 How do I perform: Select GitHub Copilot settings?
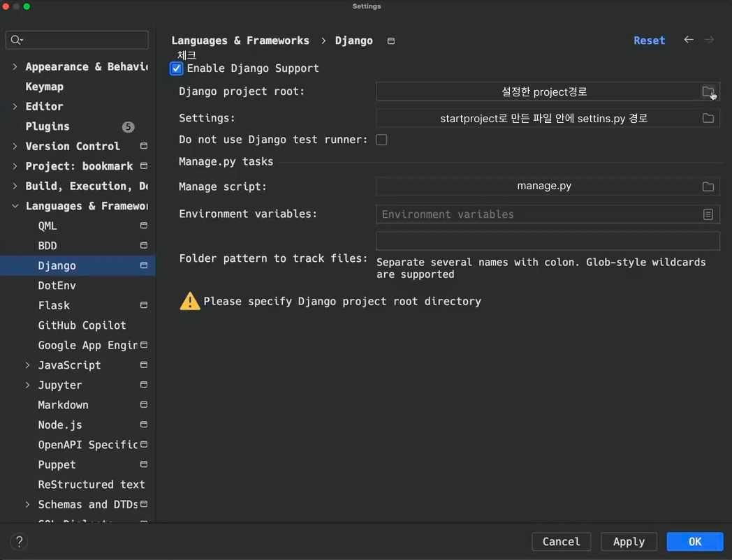[x=82, y=325]
